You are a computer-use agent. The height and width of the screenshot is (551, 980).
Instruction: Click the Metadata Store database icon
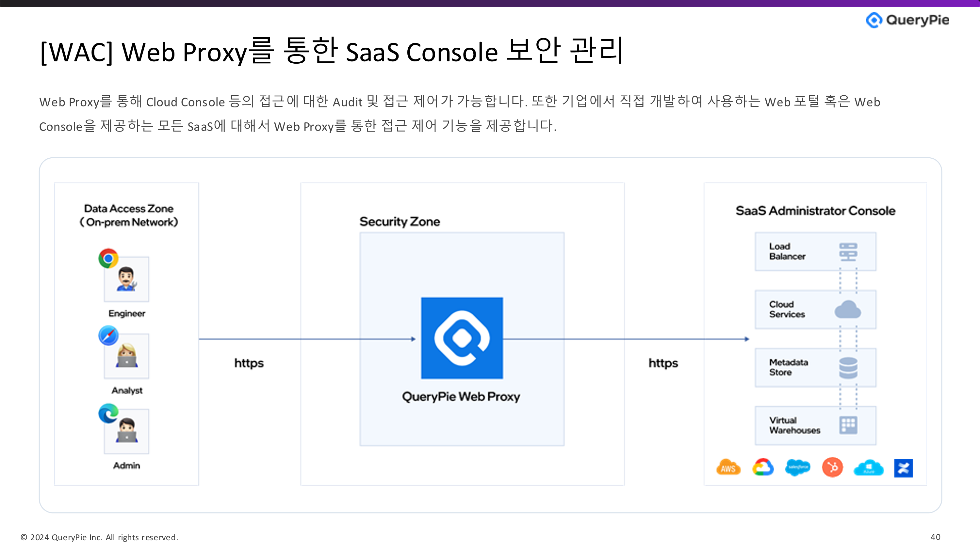(x=848, y=368)
